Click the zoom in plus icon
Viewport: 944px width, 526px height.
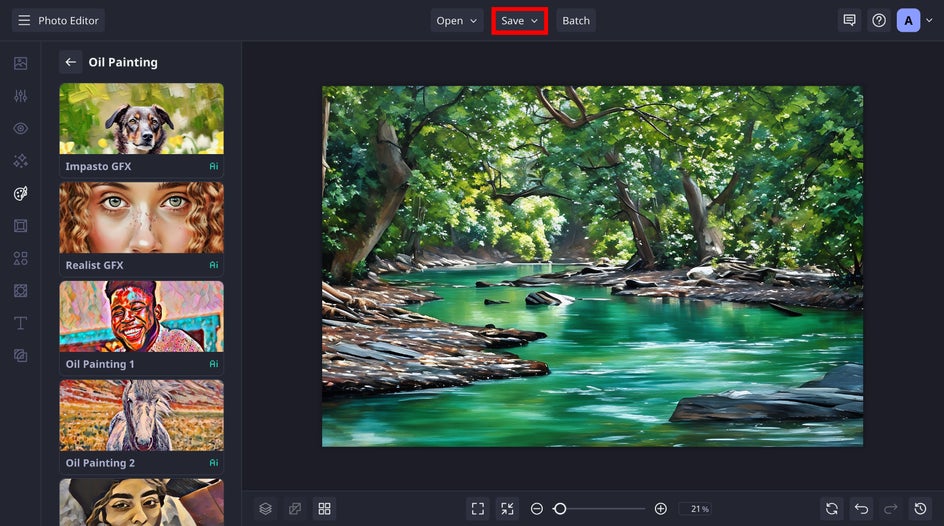coord(660,509)
